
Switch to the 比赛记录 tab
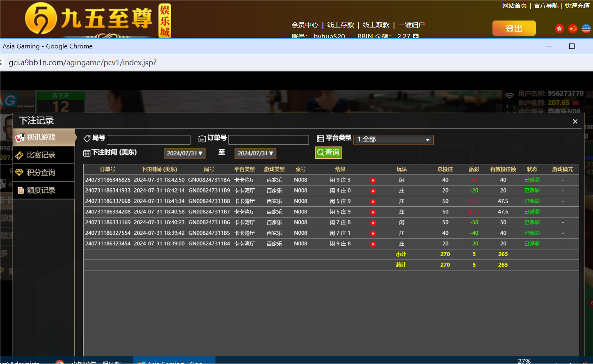point(41,155)
